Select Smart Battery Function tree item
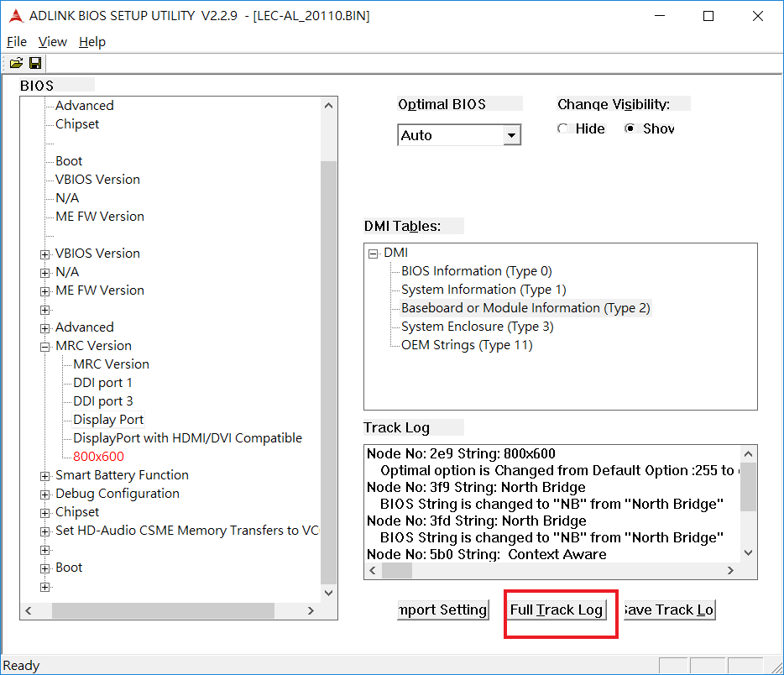784x675 pixels. tap(122, 475)
